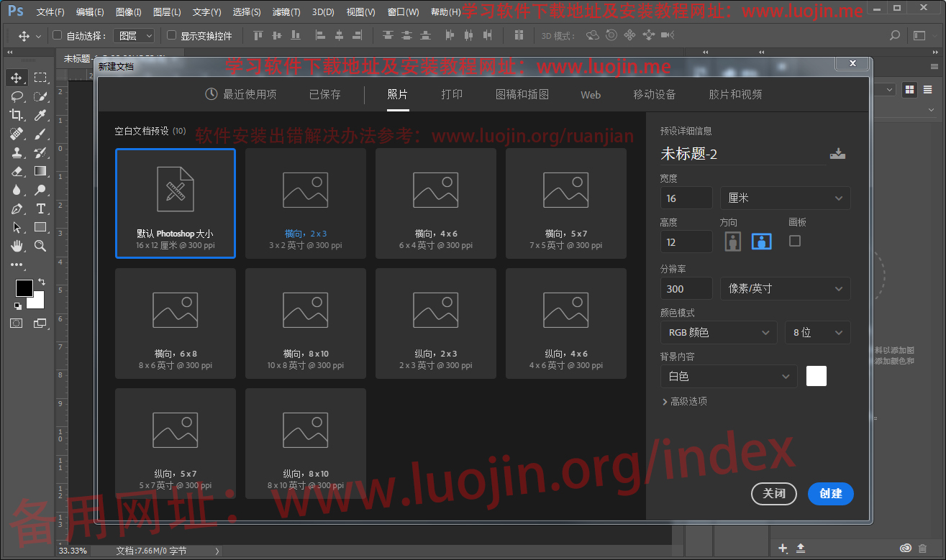This screenshot has height=560, width=946.
Task: Check the 画板 artboard checkbox
Action: (795, 241)
